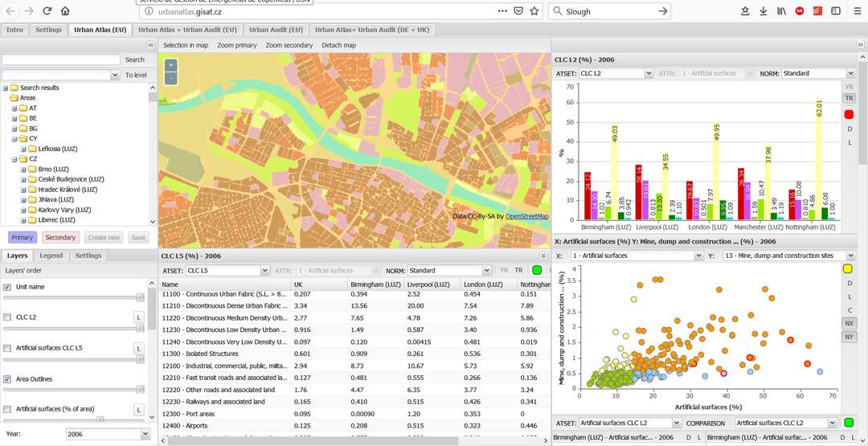
Task: Open the Year 2006 dropdown
Action: [145, 435]
